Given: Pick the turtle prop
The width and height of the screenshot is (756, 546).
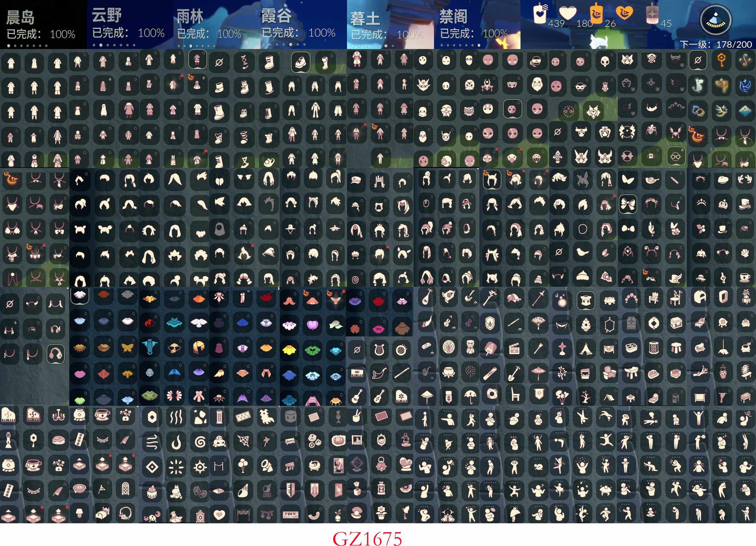Looking at the screenshot, I should (514, 298).
